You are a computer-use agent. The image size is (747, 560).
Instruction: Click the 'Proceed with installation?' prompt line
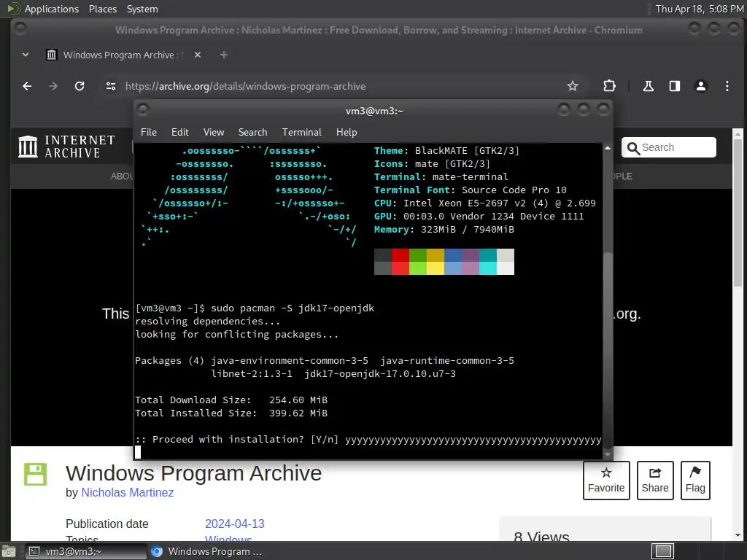(x=368, y=440)
